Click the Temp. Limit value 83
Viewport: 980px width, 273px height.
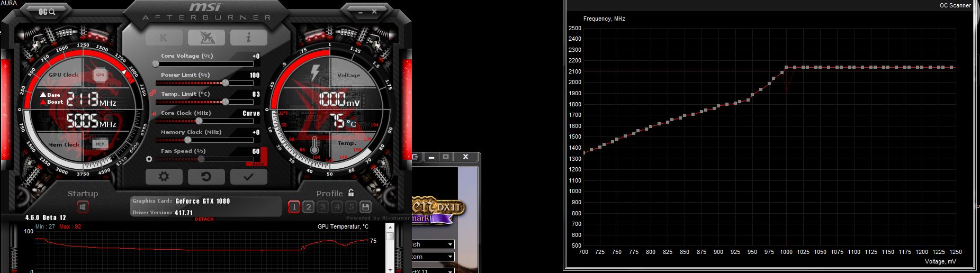[256, 94]
